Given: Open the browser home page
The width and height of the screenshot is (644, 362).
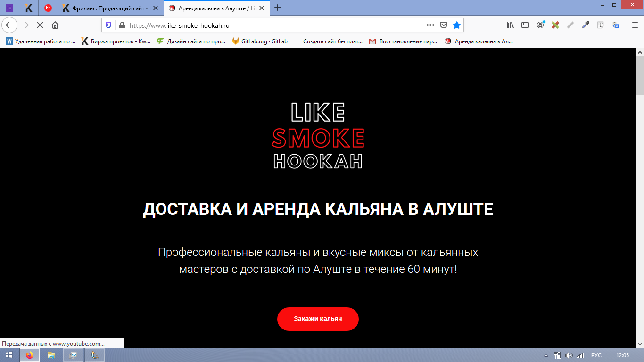Looking at the screenshot, I should [55, 25].
